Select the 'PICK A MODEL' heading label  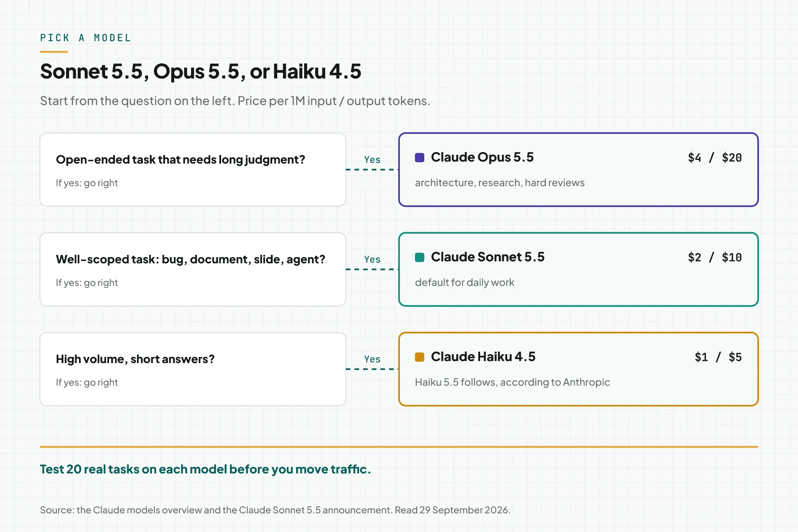[x=86, y=38]
